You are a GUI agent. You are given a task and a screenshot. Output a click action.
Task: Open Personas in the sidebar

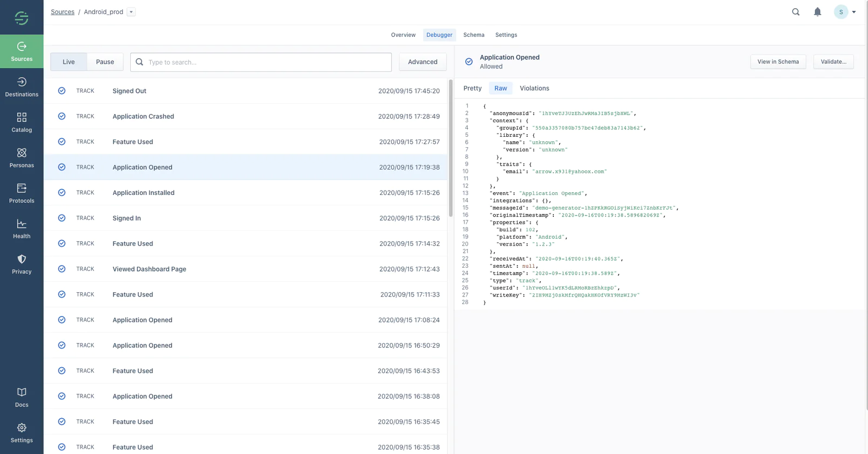point(22,157)
